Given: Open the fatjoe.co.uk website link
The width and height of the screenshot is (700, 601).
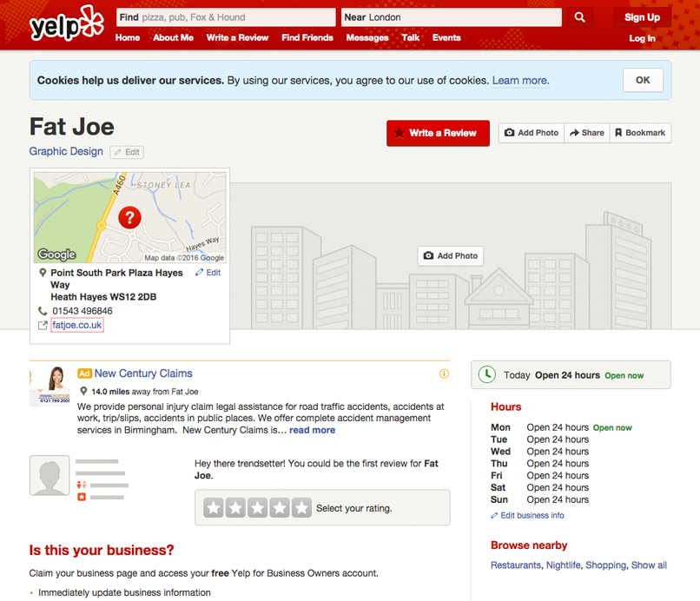Looking at the screenshot, I should (x=77, y=325).
